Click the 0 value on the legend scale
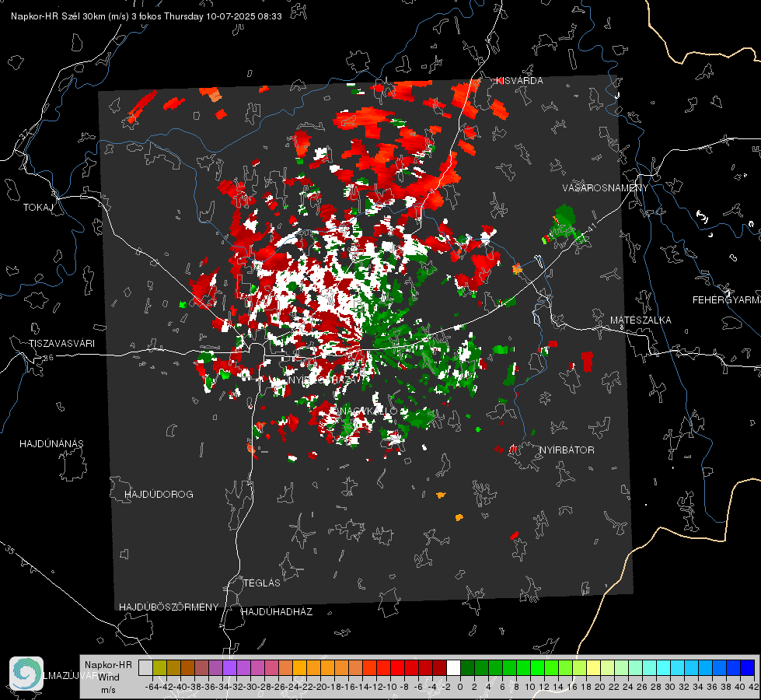Viewport: 761px width, 700px height. pyautogui.click(x=460, y=687)
